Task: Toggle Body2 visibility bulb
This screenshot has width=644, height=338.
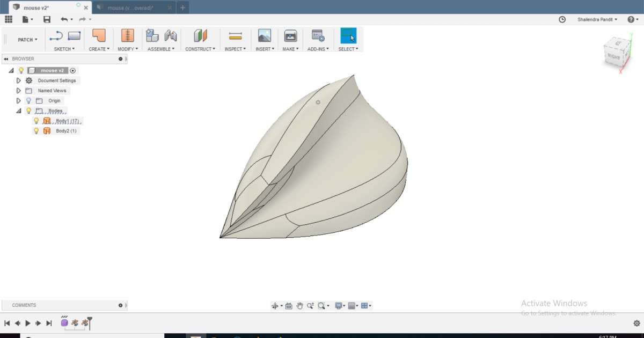Action: pyautogui.click(x=36, y=130)
